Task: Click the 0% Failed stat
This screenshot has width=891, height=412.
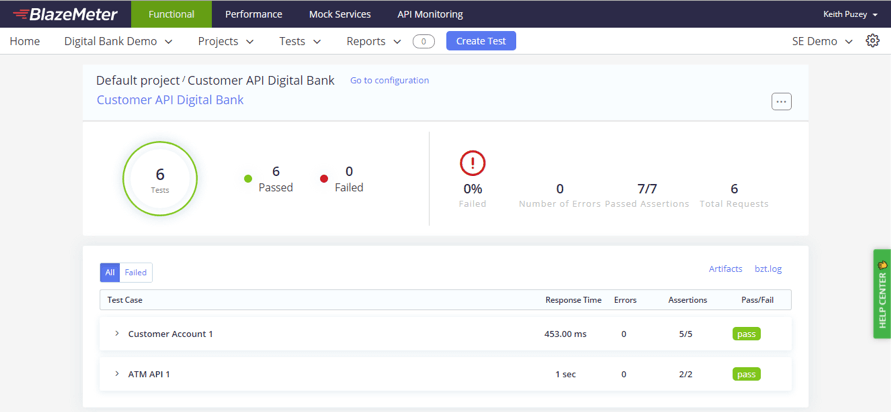Action: 473,195
